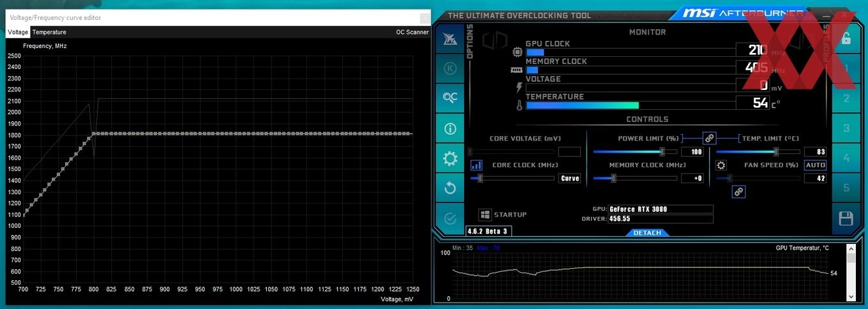Viewport: 868px width, 309px height.
Task: Toggle fan speed AUTO mode
Action: pyautogui.click(x=815, y=165)
